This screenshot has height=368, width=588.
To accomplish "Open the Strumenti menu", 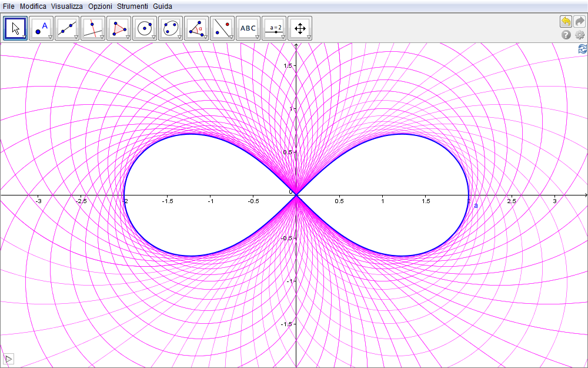I will click(x=132, y=6).
